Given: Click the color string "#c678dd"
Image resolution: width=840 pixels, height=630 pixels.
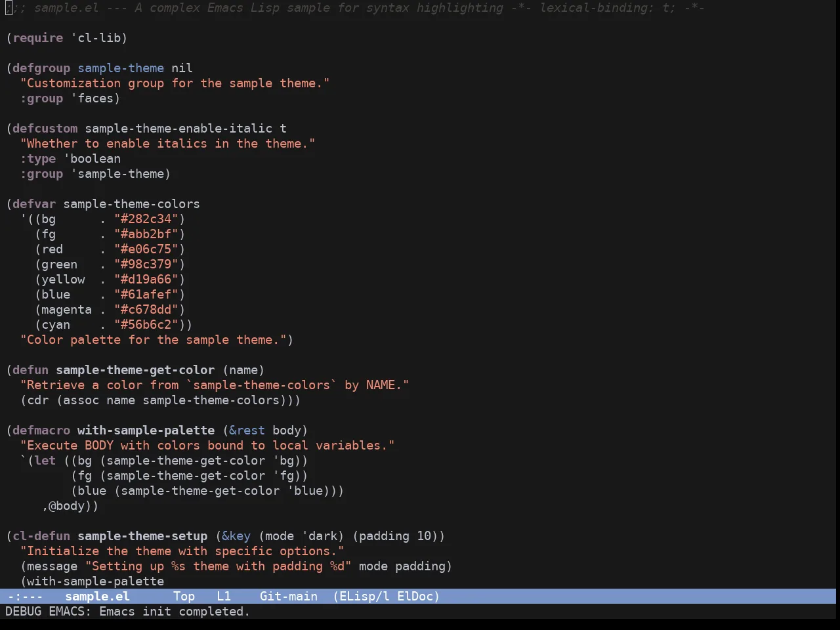Looking at the screenshot, I should tap(146, 310).
